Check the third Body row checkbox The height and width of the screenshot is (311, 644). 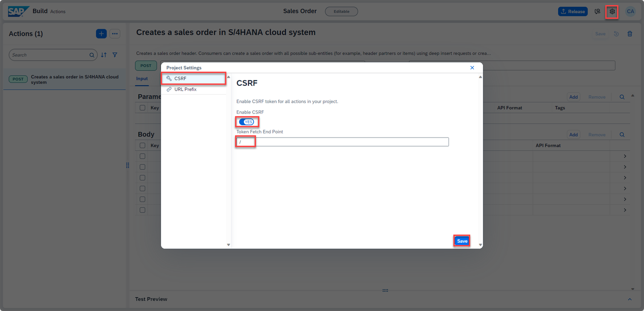point(142,177)
